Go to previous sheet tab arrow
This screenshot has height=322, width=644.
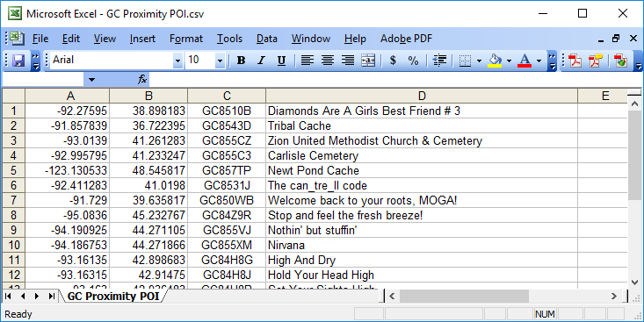tap(23, 297)
